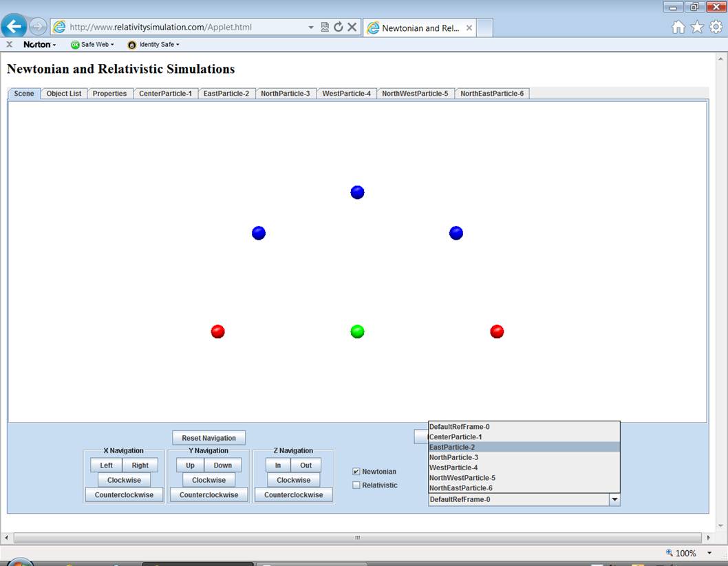Viewport: 728px width, 566px height.
Task: Click the Refresh page icon
Action: pyautogui.click(x=338, y=28)
